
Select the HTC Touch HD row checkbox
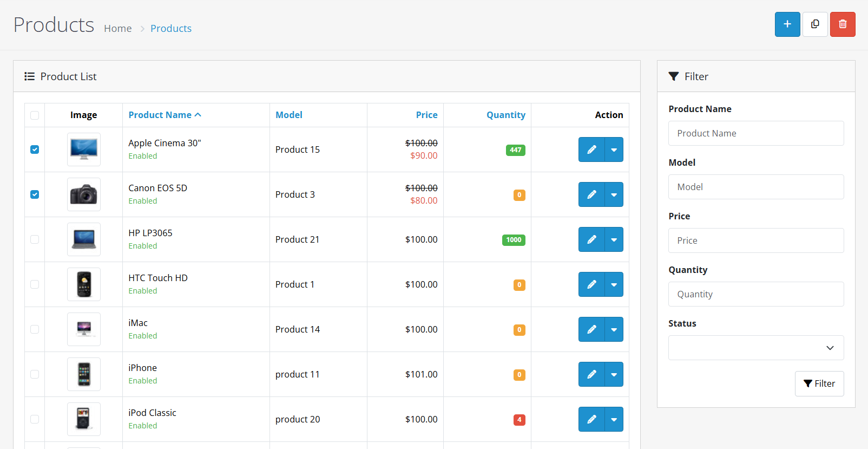[x=35, y=284]
